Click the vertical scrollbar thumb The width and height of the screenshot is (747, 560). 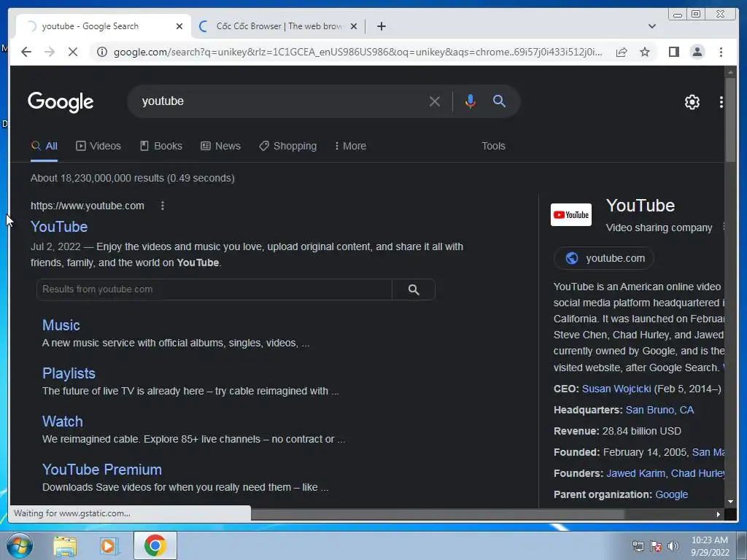[x=729, y=120]
